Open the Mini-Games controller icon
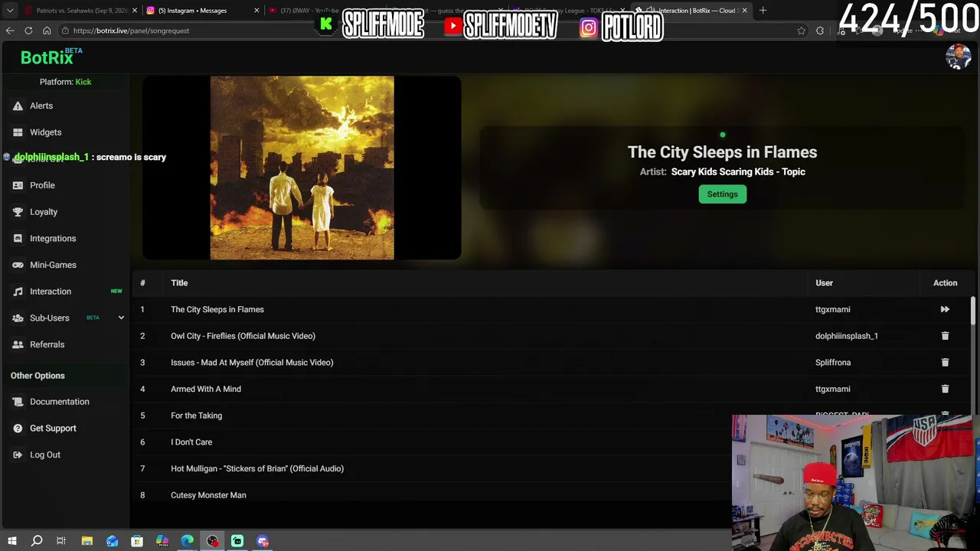The height and width of the screenshot is (551, 980). tap(18, 265)
